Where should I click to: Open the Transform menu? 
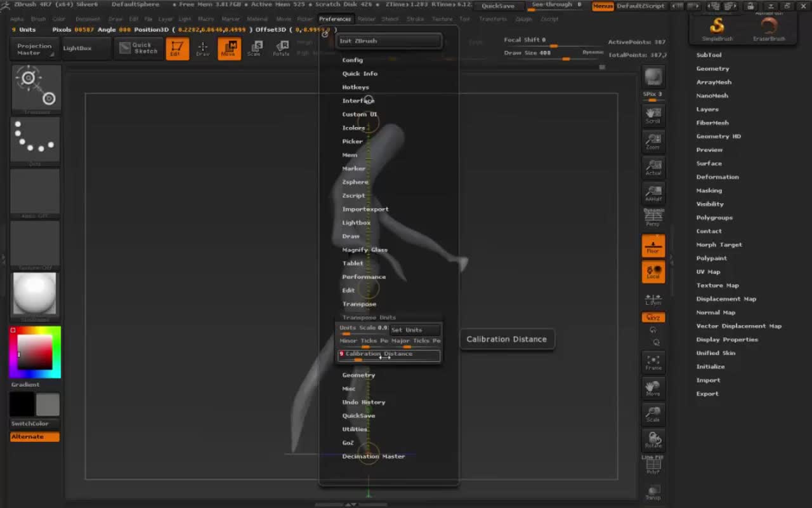coord(493,19)
